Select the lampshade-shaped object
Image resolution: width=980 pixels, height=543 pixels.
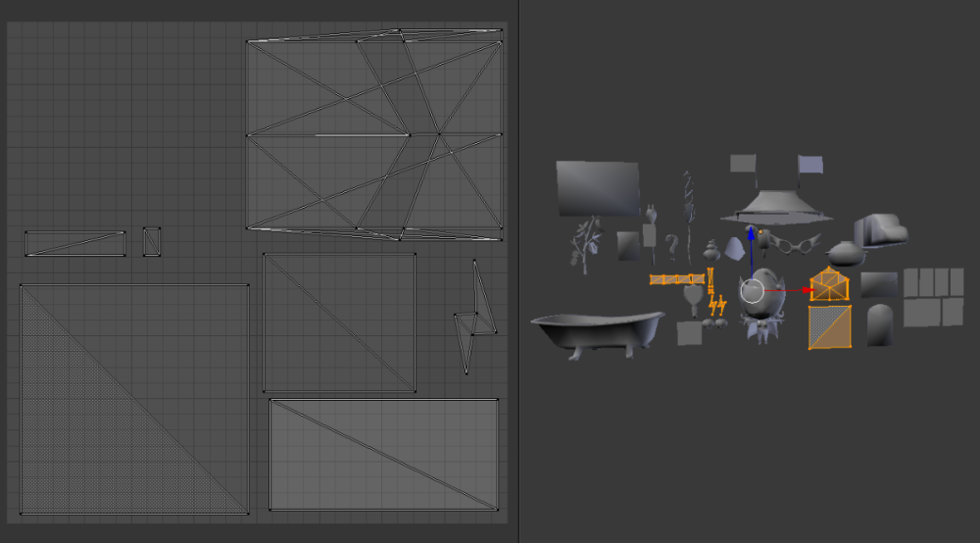pos(776,208)
